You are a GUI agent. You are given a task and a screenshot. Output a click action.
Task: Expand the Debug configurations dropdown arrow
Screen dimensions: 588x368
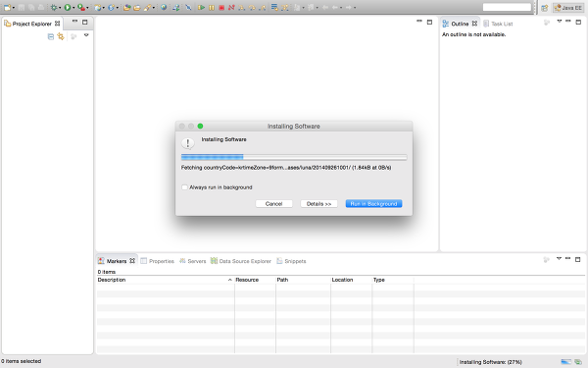pos(60,8)
